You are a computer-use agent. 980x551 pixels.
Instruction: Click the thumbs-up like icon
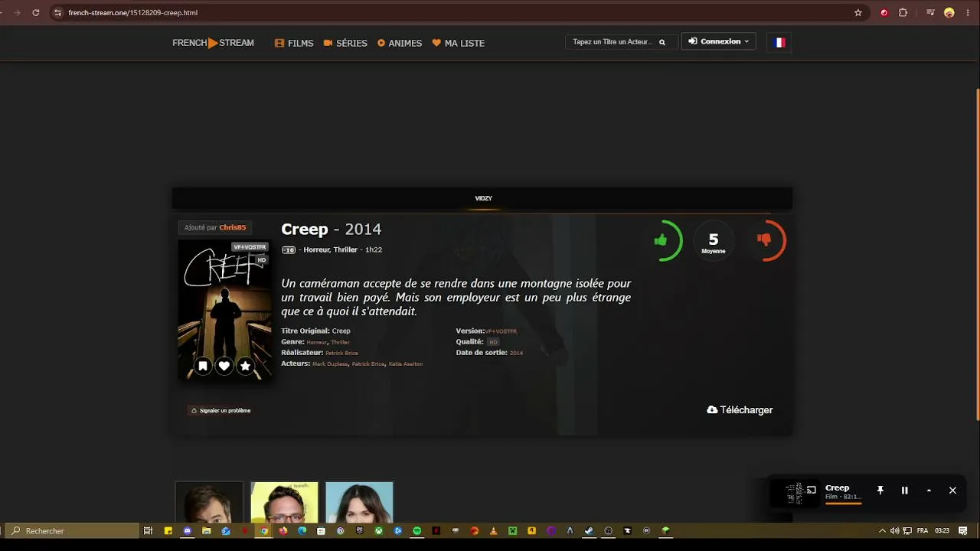(661, 240)
